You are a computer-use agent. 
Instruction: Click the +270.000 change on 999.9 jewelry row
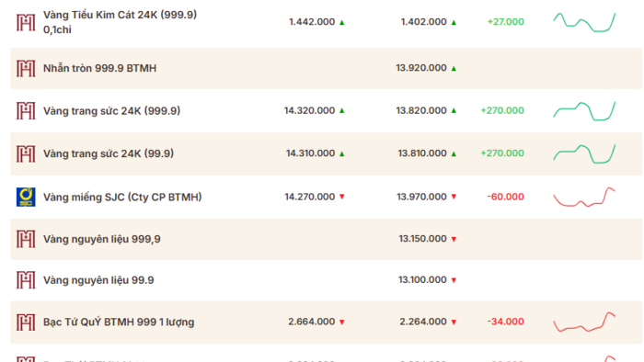(x=502, y=110)
